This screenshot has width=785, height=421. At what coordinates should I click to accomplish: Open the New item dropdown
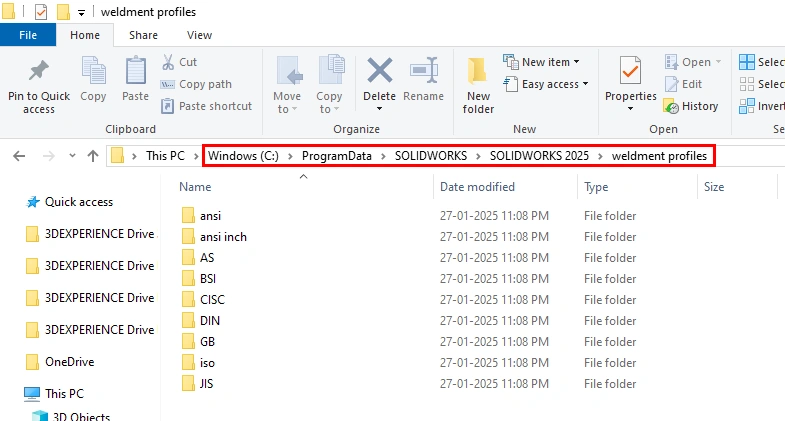tap(542, 62)
